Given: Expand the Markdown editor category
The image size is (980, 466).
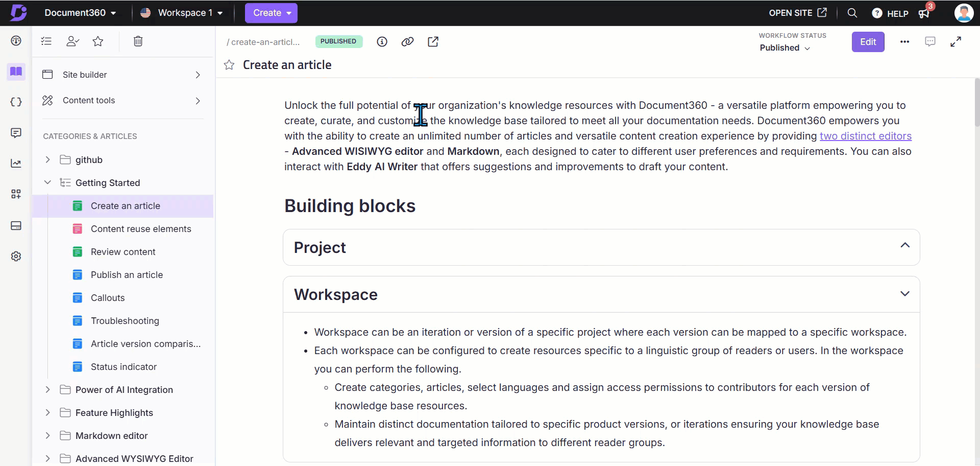Looking at the screenshot, I should tap(47, 435).
